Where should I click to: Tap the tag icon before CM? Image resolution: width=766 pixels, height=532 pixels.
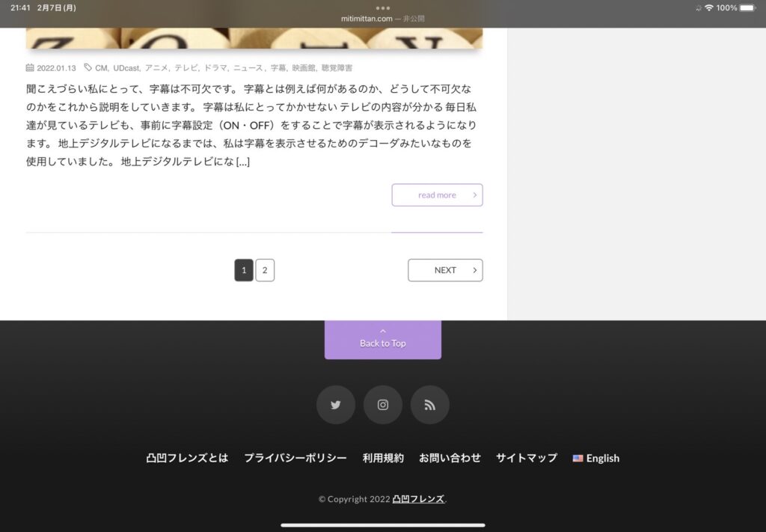88,67
